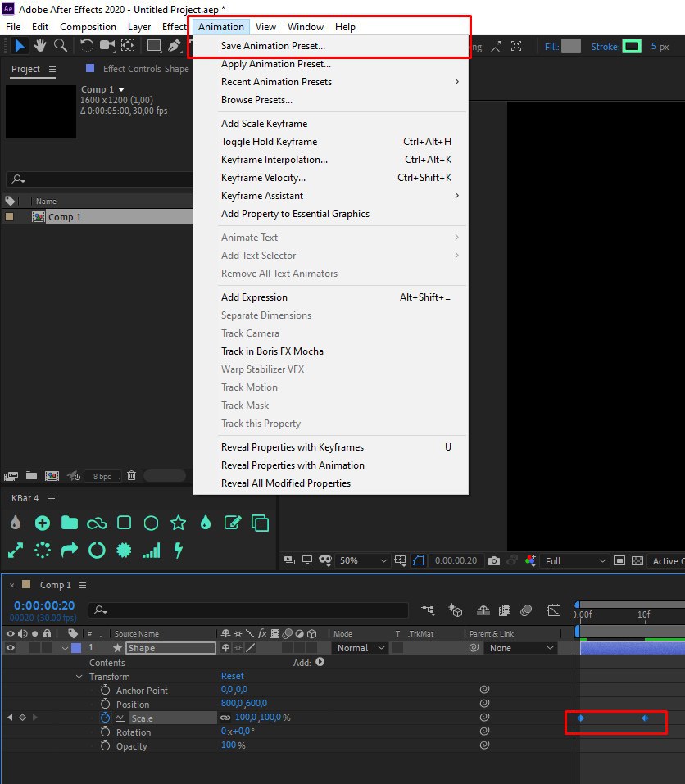Open the Keyframe Assistant submenu
This screenshot has height=784, width=685.
coord(330,196)
